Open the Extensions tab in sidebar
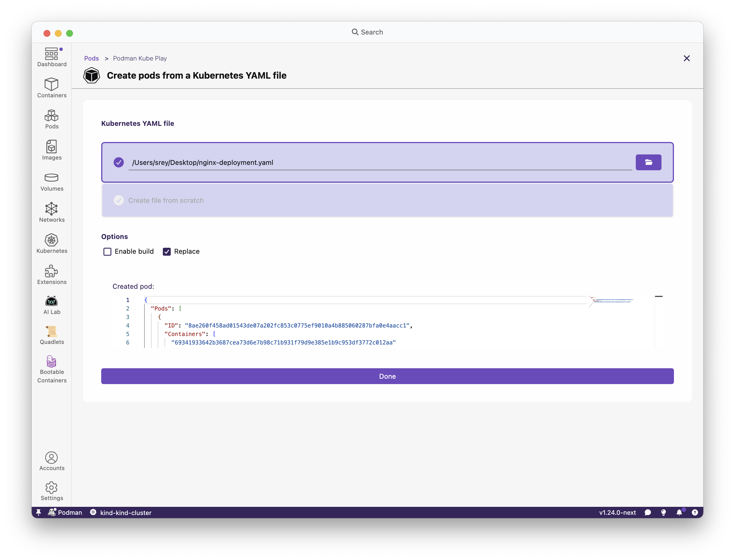This screenshot has width=735, height=560. click(x=52, y=275)
